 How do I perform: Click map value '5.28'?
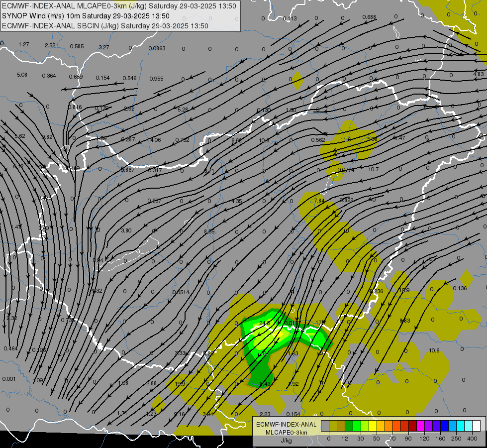(183, 110)
